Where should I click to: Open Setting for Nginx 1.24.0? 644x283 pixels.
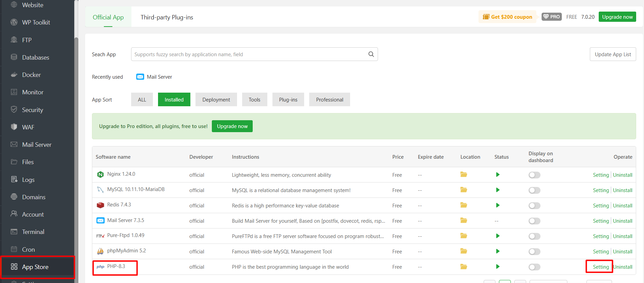[x=601, y=175]
